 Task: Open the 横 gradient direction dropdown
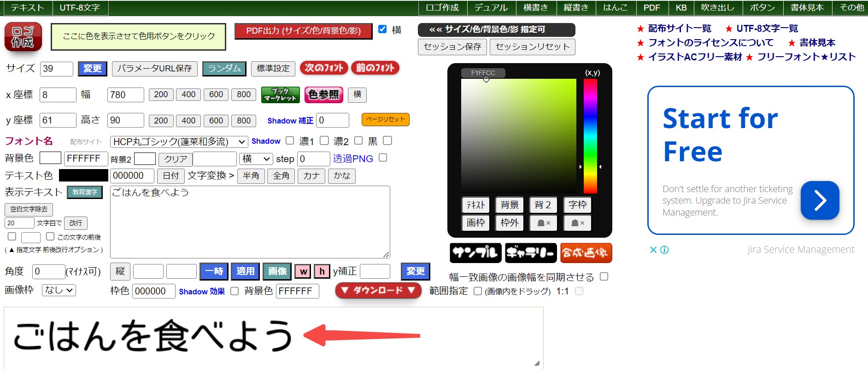tap(256, 159)
